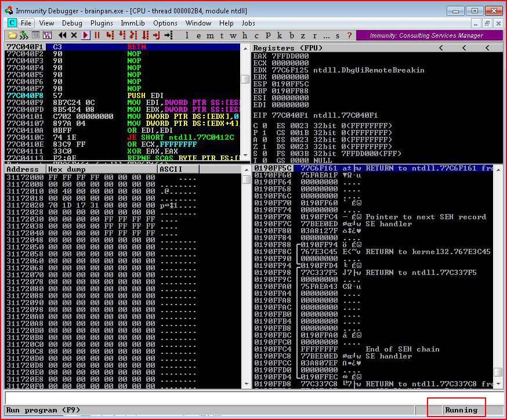This screenshot has width=507, height=420.
Task: Show Handles via 'h' button
Action: pos(245,35)
